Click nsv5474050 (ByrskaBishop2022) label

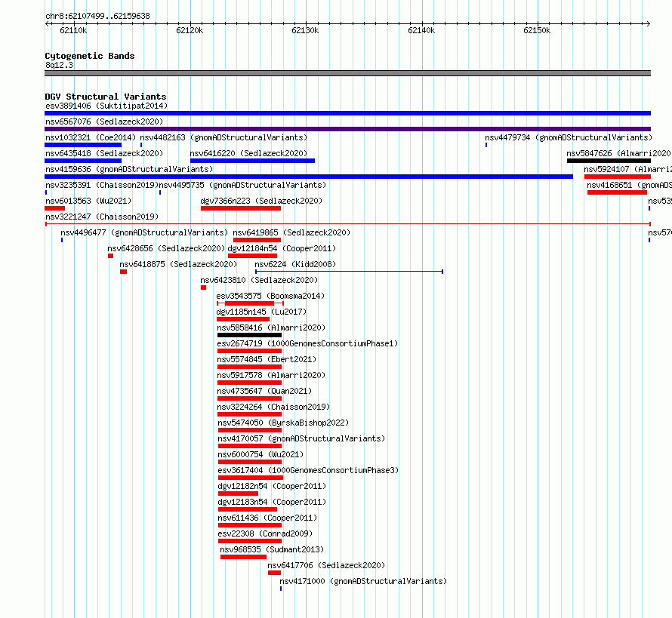[x=283, y=423]
